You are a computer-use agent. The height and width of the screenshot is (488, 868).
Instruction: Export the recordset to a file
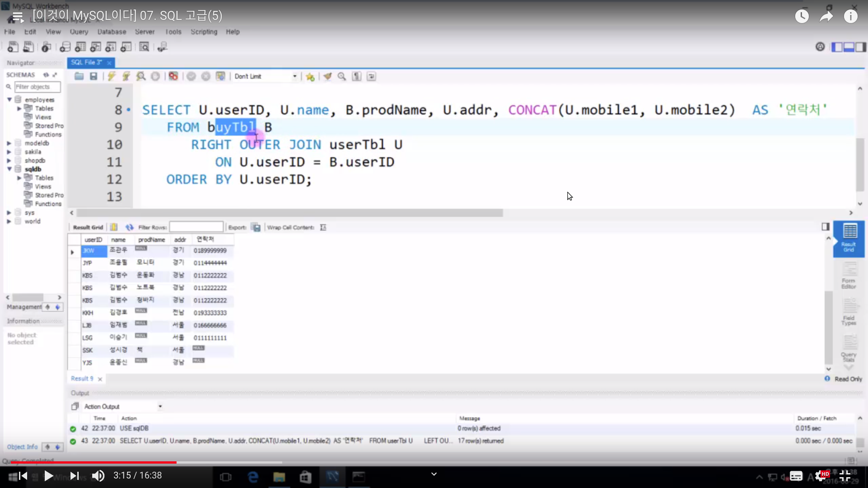256,227
